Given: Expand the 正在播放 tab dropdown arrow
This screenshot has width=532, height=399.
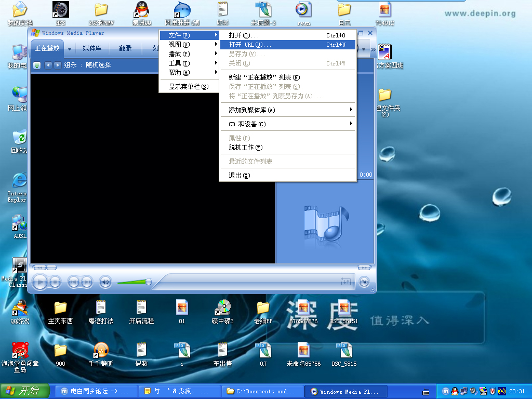Looking at the screenshot, I should pyautogui.click(x=69, y=49).
